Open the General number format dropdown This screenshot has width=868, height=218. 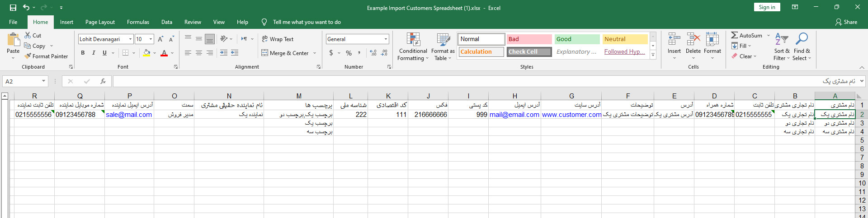click(x=386, y=39)
